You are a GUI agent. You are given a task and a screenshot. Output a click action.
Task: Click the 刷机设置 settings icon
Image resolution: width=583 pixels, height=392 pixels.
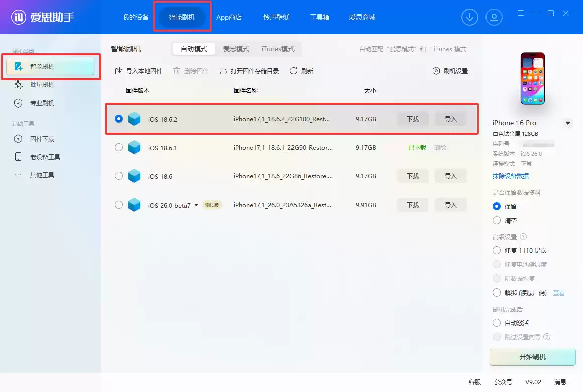436,71
